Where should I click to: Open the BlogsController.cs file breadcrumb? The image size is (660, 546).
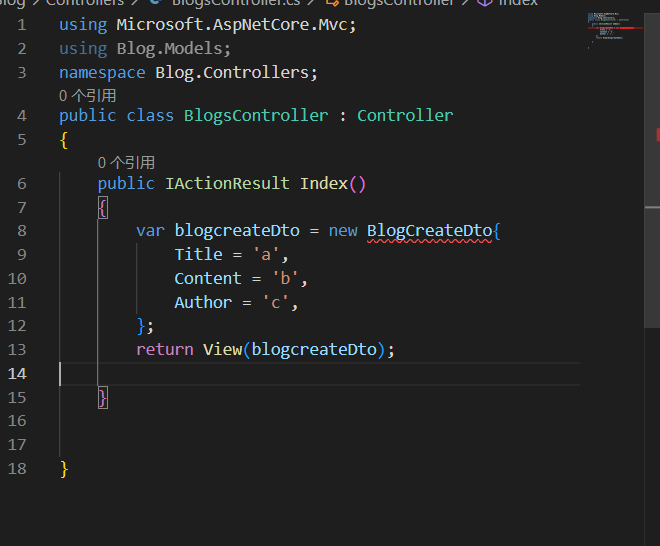235,3
